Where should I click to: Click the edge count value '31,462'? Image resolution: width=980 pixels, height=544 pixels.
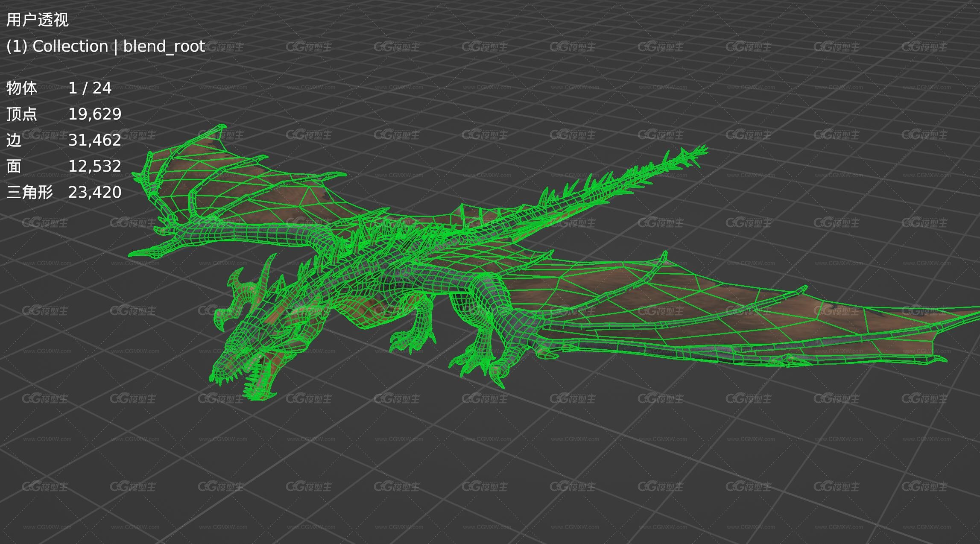(x=95, y=140)
